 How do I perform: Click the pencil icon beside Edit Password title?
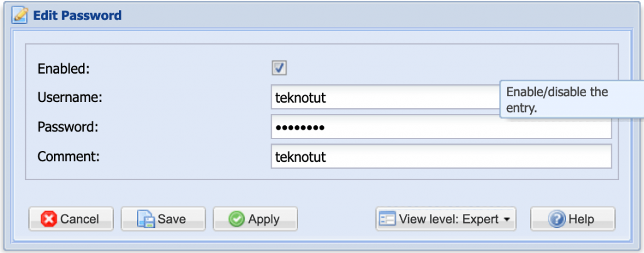point(19,14)
